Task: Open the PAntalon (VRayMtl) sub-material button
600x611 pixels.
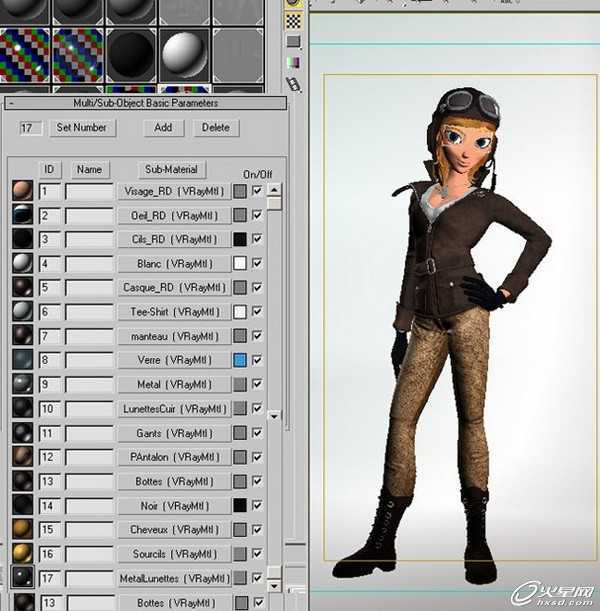Action: point(175,457)
